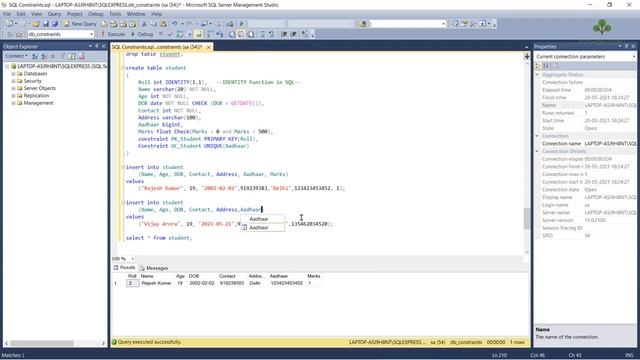640x360 pixels.
Task: Click the Increase Indent toolbar icon
Action: click(x=293, y=34)
